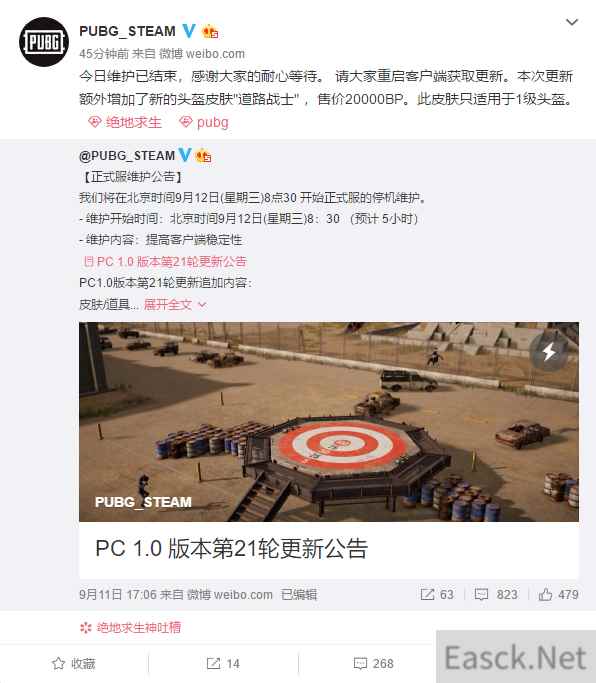Click the lightning bolt icon on image
Viewport: 596px width, 683px height.
point(549,352)
